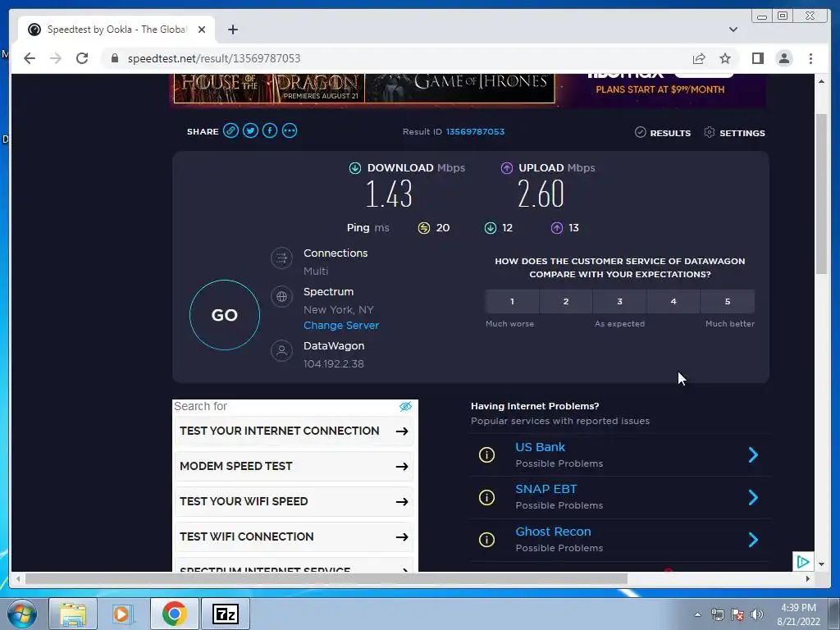This screenshot has height=630, width=840.
Task: Share the result on Facebook
Action: click(x=270, y=130)
